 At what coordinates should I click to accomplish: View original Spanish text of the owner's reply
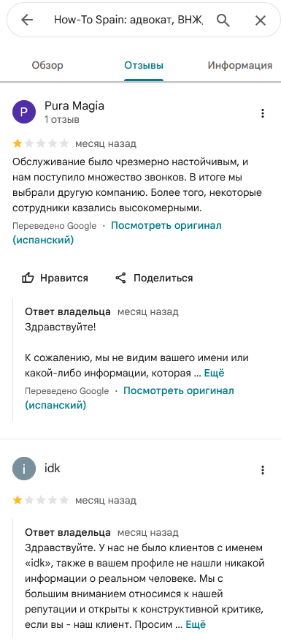tap(129, 398)
